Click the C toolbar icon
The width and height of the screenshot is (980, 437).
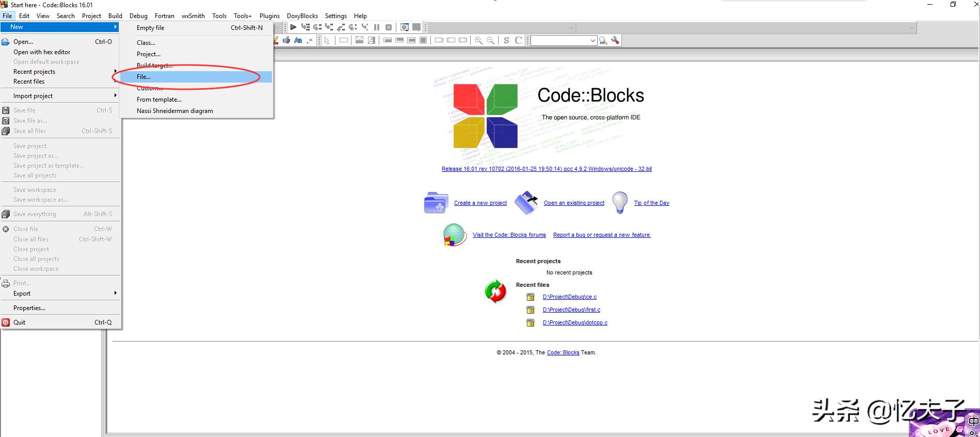point(519,40)
